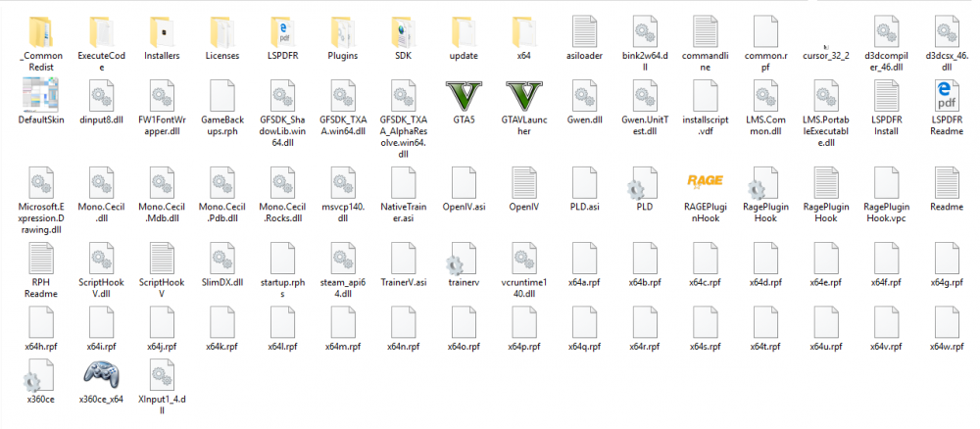Select Mono.Cecil.Rocks.dll file
Viewport: 980px width, 429px height.
(282, 182)
